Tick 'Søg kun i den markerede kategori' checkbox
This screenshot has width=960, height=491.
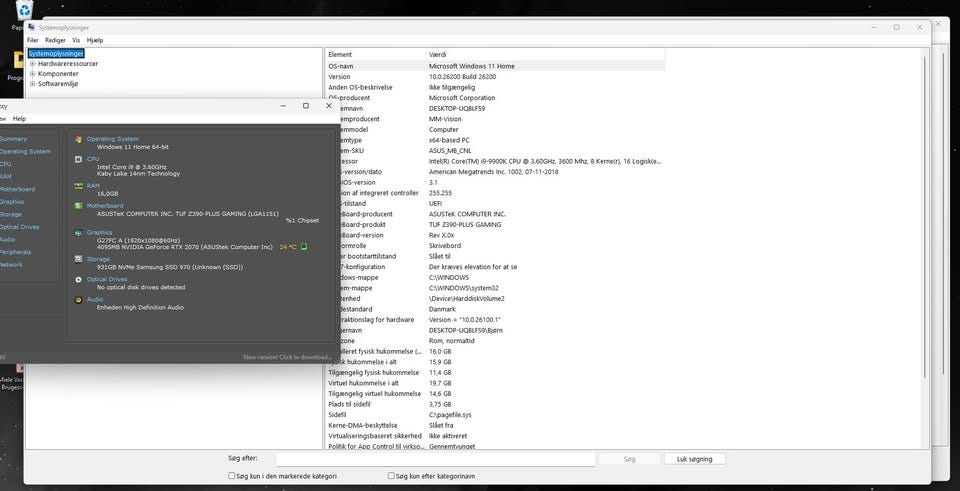[x=231, y=476]
